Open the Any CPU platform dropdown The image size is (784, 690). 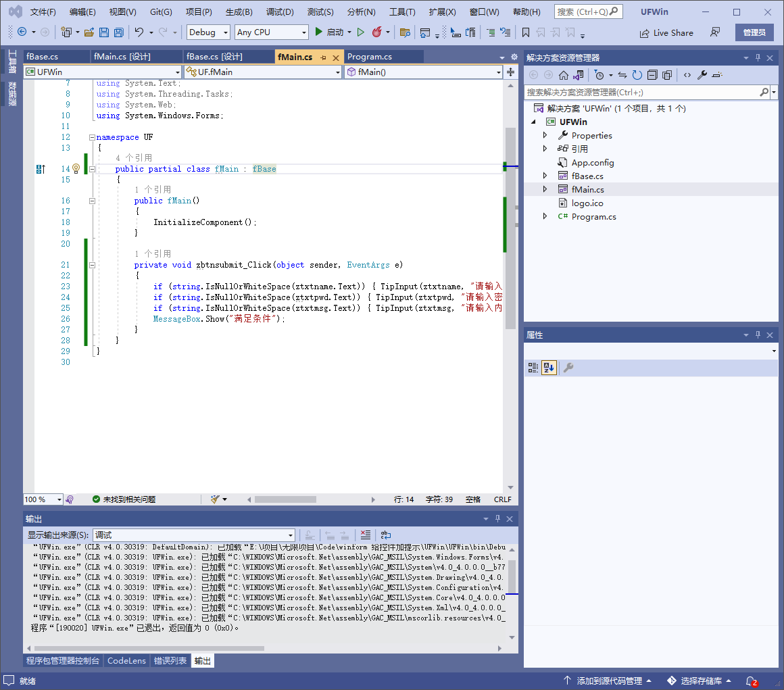pos(272,32)
